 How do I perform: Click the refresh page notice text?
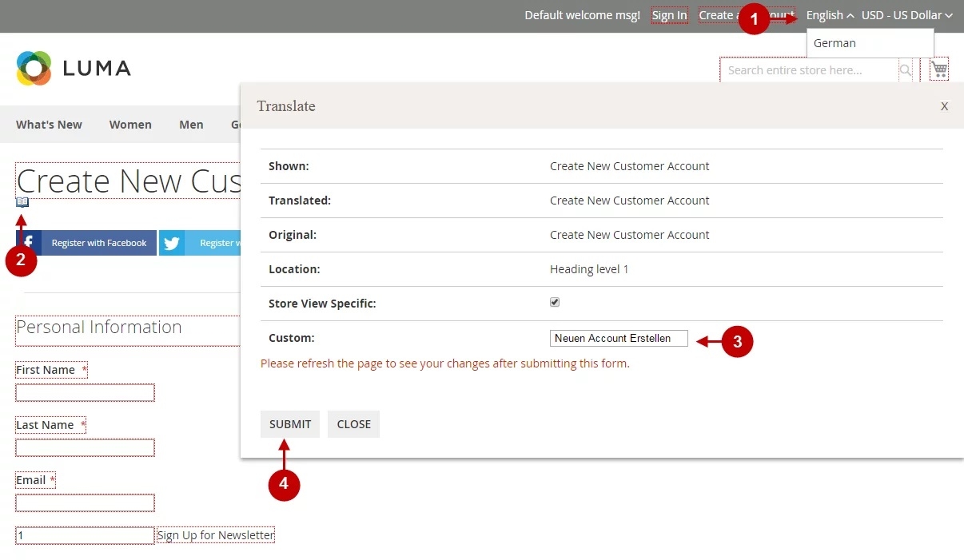(445, 363)
